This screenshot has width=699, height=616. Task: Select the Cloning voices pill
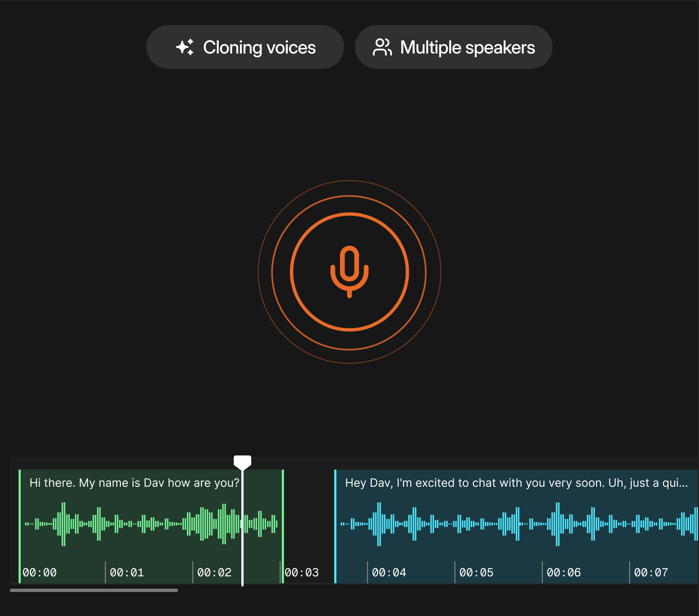click(245, 47)
